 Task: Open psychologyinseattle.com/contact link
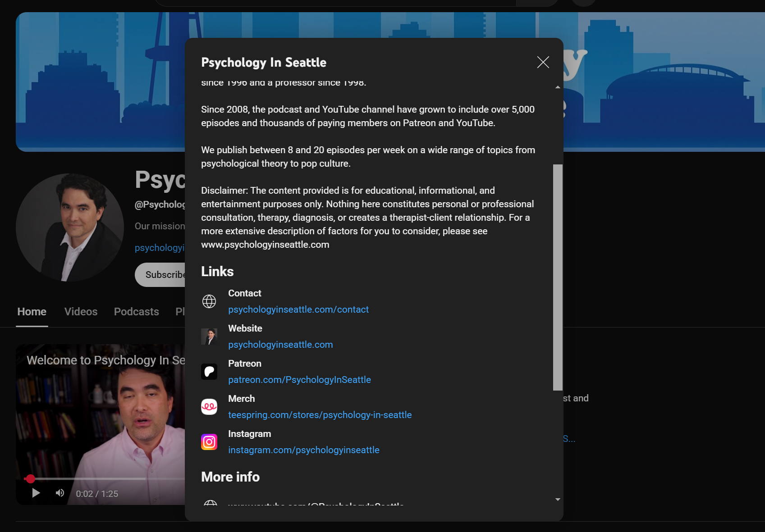[x=298, y=309]
